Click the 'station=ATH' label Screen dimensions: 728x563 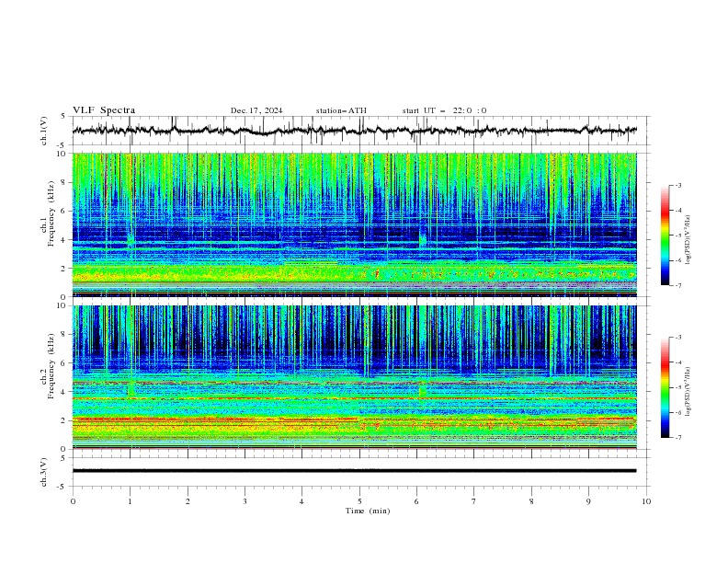(x=341, y=110)
